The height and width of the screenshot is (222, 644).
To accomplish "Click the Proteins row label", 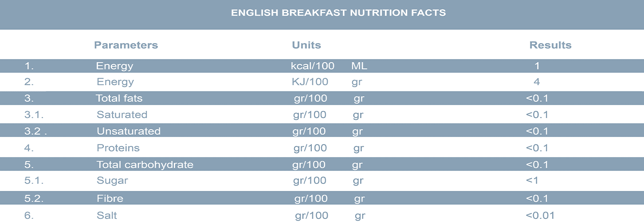I will (x=118, y=148).
